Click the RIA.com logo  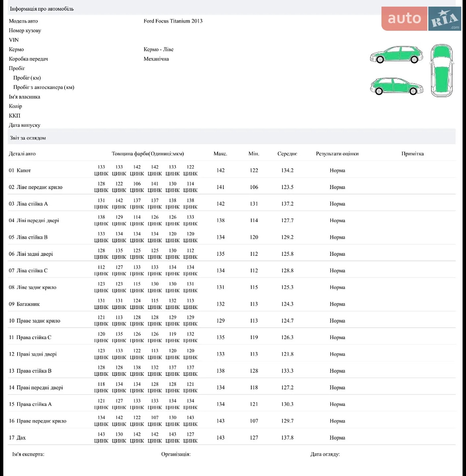pos(445,19)
